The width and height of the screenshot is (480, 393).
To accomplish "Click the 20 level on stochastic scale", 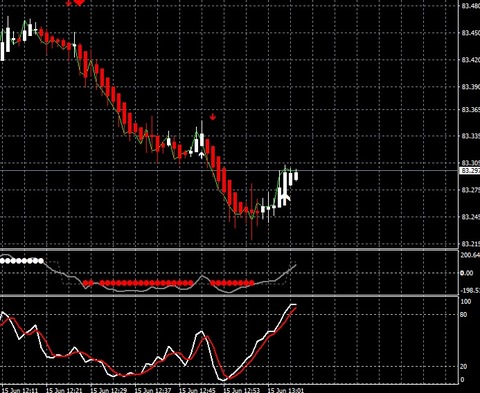I will tap(464, 367).
